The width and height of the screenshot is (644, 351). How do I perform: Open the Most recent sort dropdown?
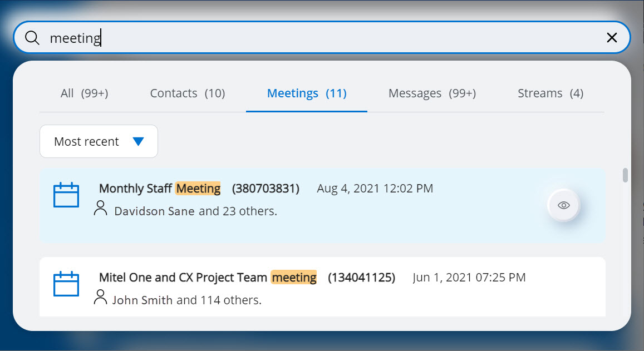[x=99, y=141]
